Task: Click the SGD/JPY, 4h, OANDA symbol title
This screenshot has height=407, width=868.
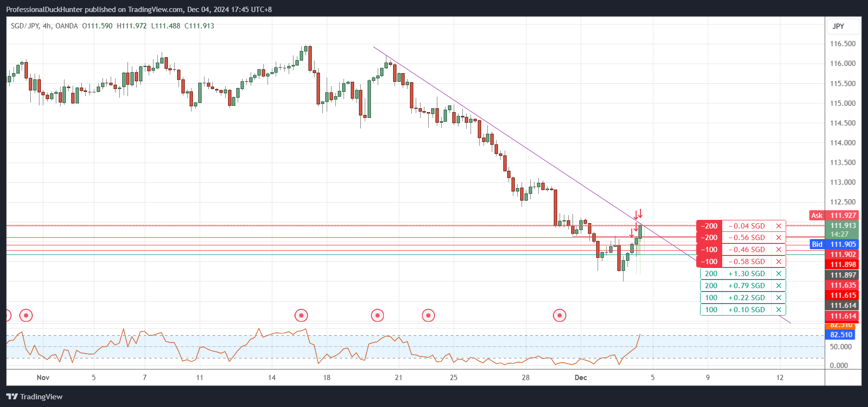Action: [x=44, y=26]
